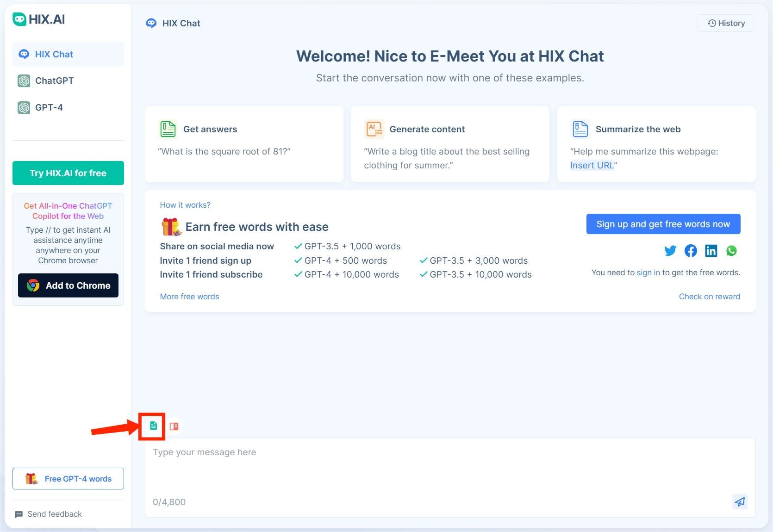The height and width of the screenshot is (532, 773).
Task: Click the ChatGPT logo icon in the sidebar
Action: 24,80
